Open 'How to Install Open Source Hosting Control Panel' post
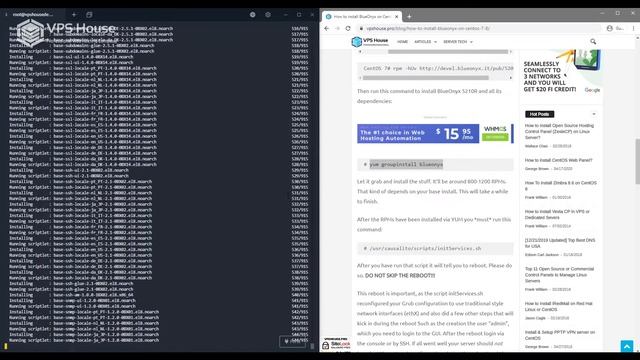The image size is (640, 360). pyautogui.click(x=559, y=131)
